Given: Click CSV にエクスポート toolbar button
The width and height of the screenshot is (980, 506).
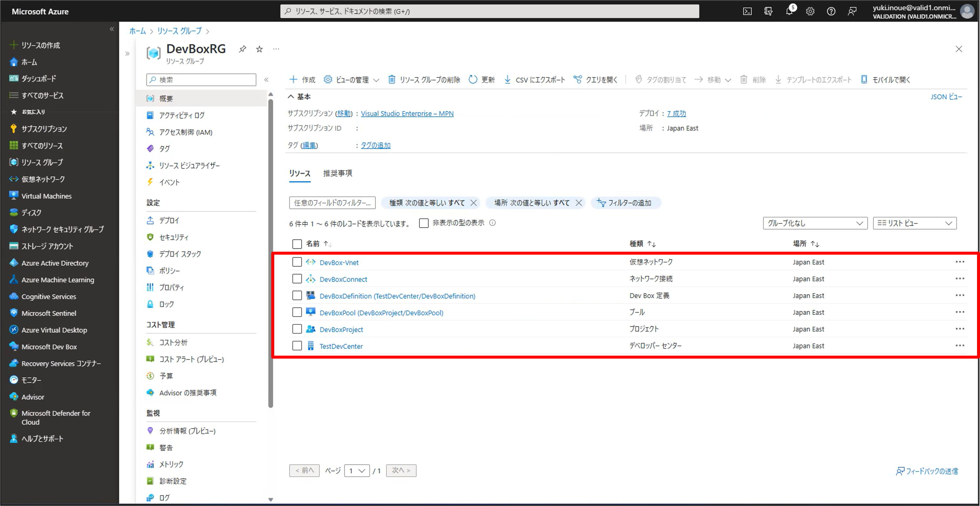Looking at the screenshot, I should [x=535, y=80].
